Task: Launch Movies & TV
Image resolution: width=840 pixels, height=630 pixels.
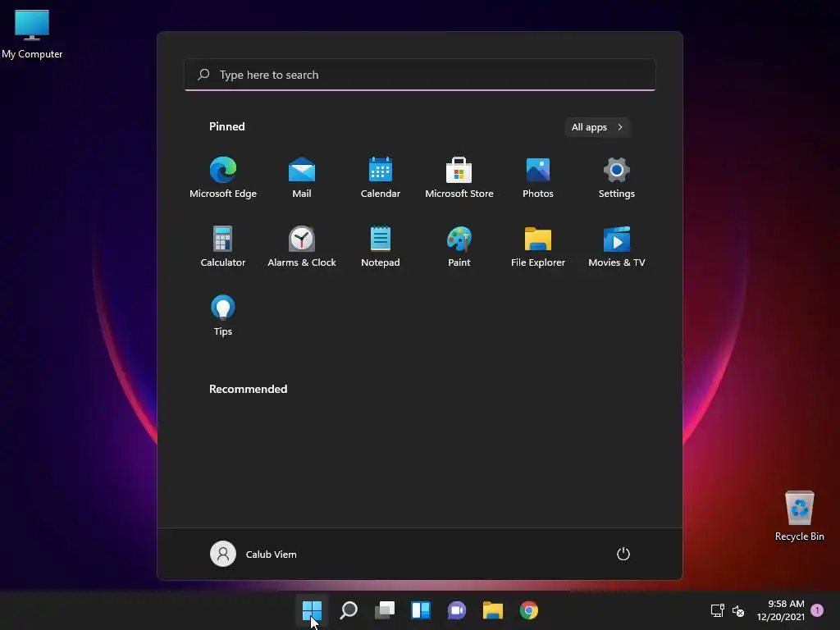Action: point(617,246)
